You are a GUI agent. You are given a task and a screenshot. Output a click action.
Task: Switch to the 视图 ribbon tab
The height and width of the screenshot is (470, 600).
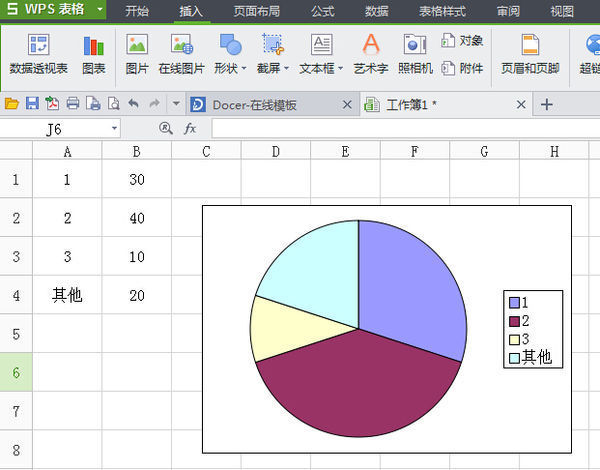pos(562,11)
